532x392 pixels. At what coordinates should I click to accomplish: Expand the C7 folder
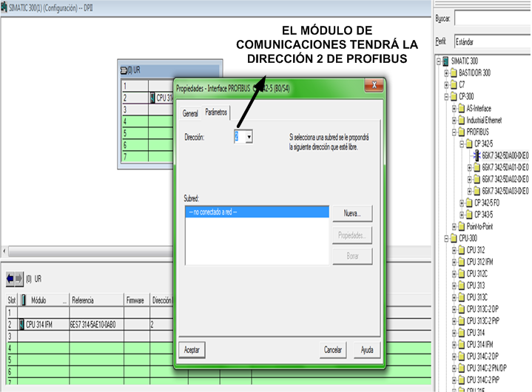coord(446,85)
